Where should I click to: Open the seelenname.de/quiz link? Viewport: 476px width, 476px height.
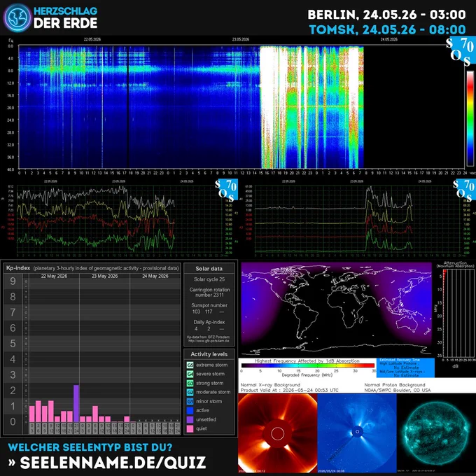click(x=113, y=462)
